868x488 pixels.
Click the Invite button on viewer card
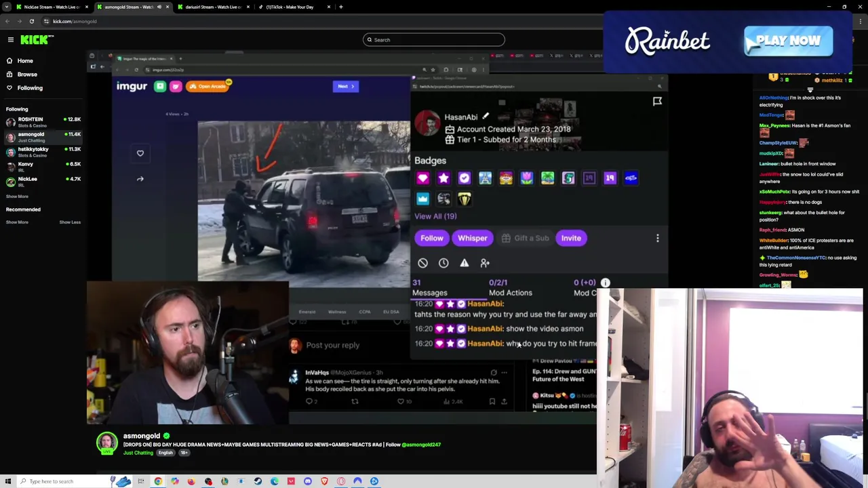coord(571,238)
